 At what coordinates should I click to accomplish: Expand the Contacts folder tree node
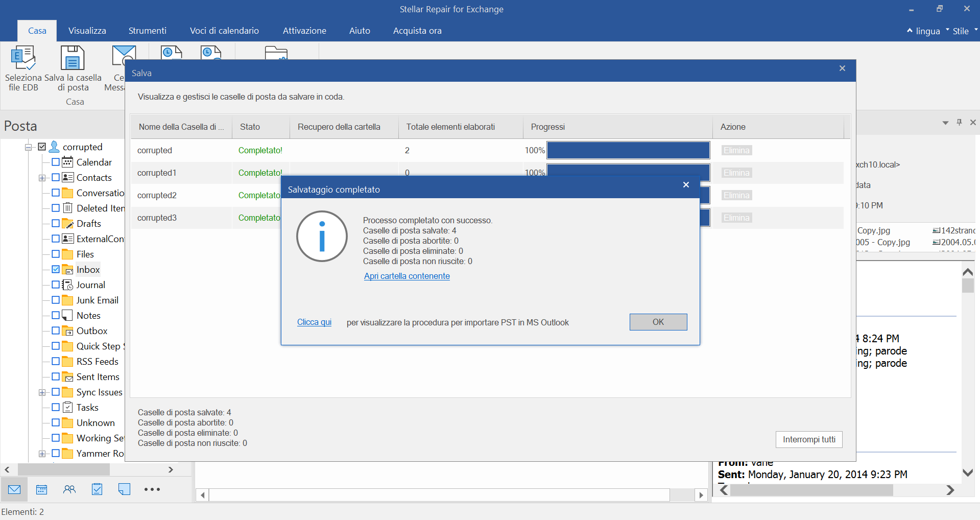click(x=42, y=178)
